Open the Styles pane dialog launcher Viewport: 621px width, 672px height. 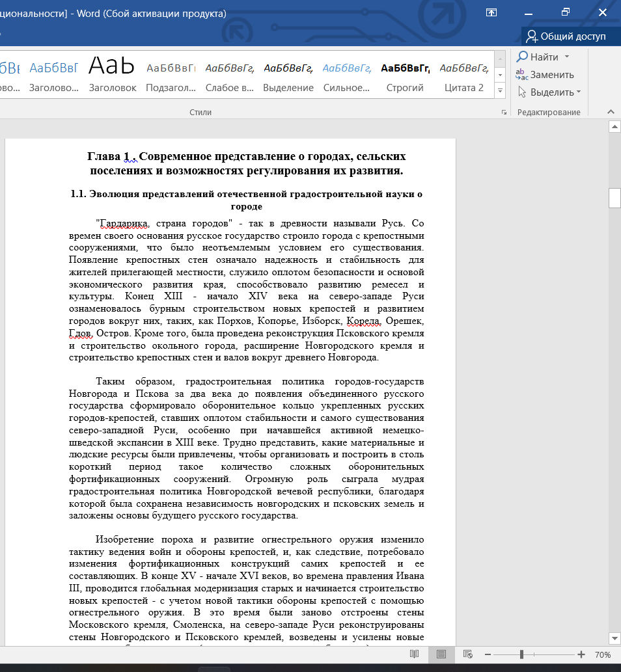pos(504,113)
